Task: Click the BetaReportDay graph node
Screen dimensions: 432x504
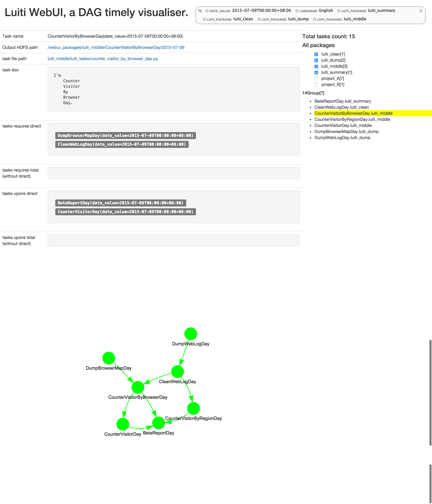Action: coord(158,423)
